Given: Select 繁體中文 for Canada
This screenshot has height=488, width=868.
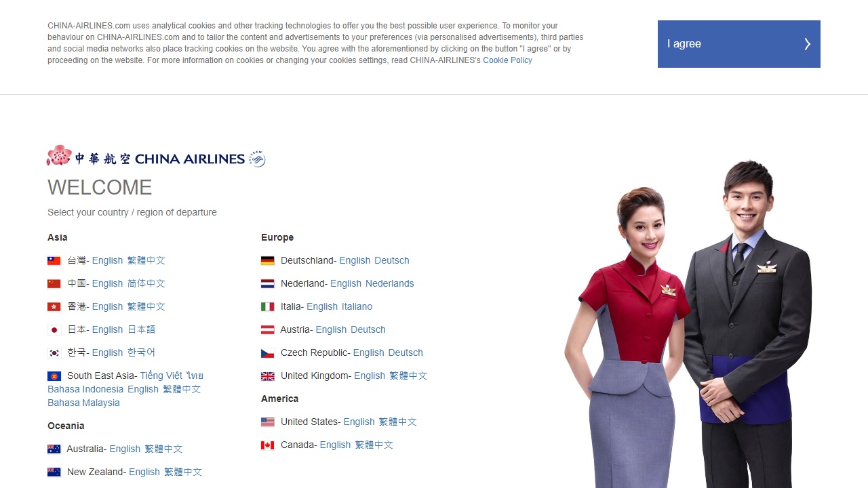Looking at the screenshot, I should [374, 445].
